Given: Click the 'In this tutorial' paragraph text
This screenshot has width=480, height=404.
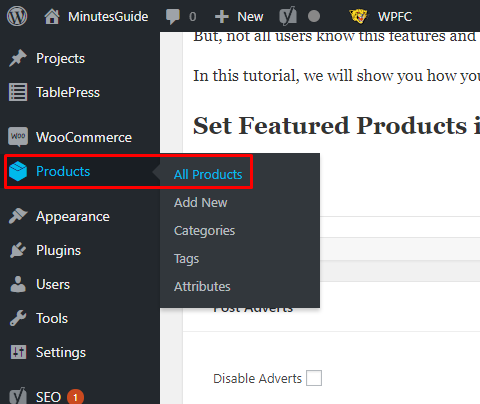Looking at the screenshot, I should (x=336, y=76).
